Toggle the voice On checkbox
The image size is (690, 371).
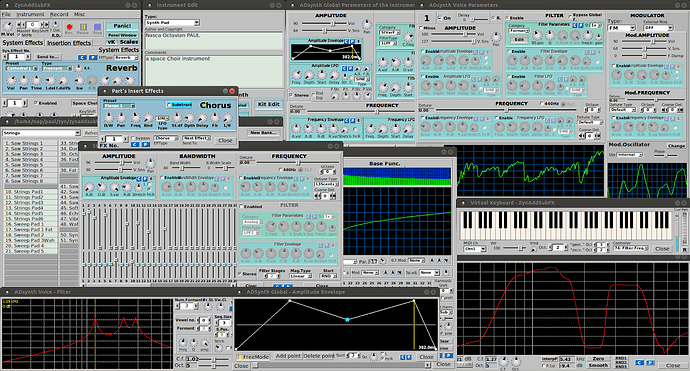pyautogui.click(x=440, y=18)
